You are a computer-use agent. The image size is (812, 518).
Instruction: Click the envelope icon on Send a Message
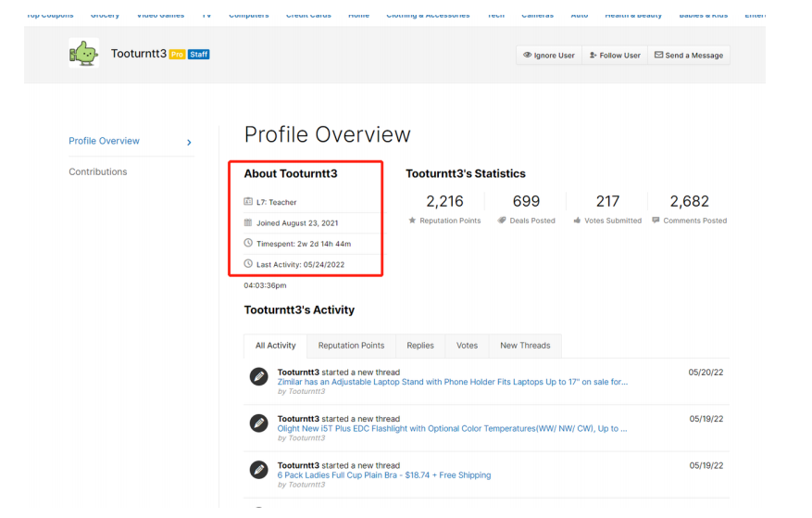[658, 55]
